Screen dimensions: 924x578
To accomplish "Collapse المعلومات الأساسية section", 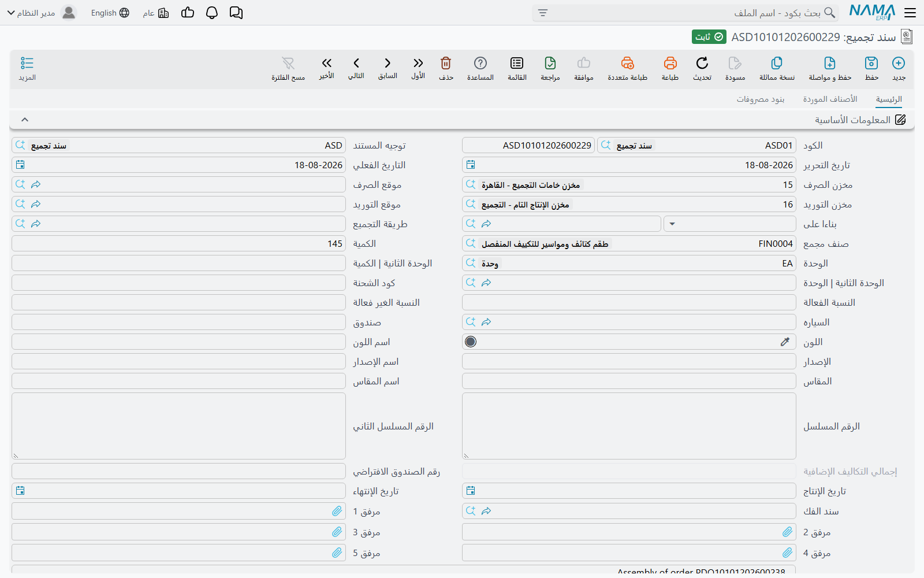I will (25, 120).
